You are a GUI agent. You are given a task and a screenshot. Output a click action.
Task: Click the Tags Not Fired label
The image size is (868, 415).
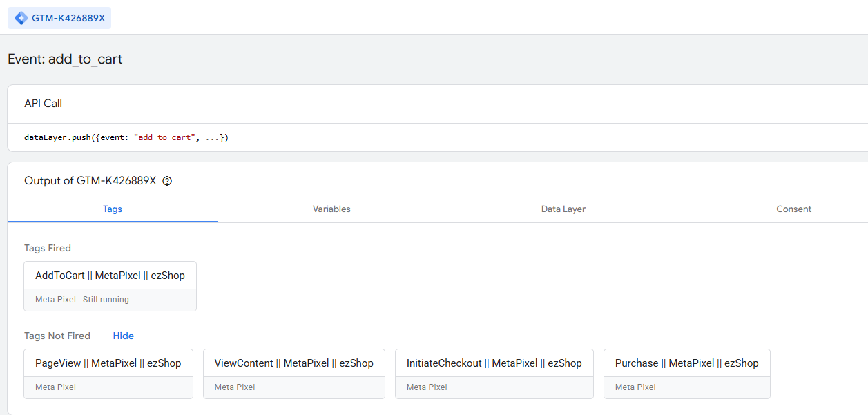(x=57, y=336)
